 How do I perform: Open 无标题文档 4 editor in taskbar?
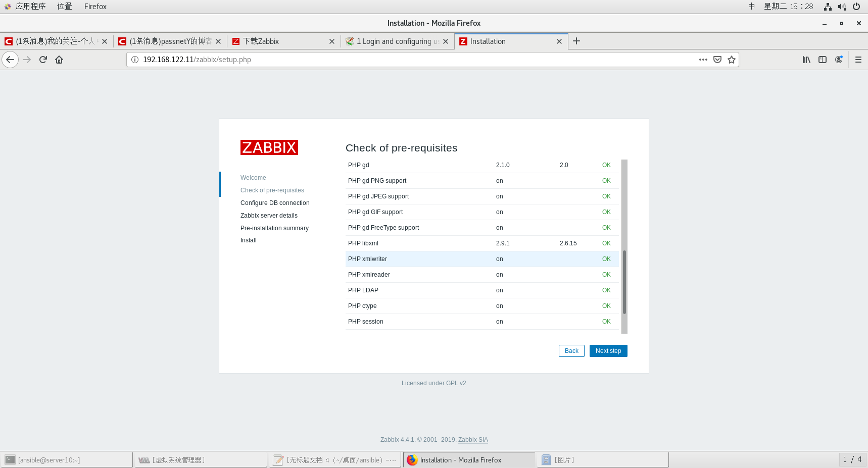pos(335,460)
